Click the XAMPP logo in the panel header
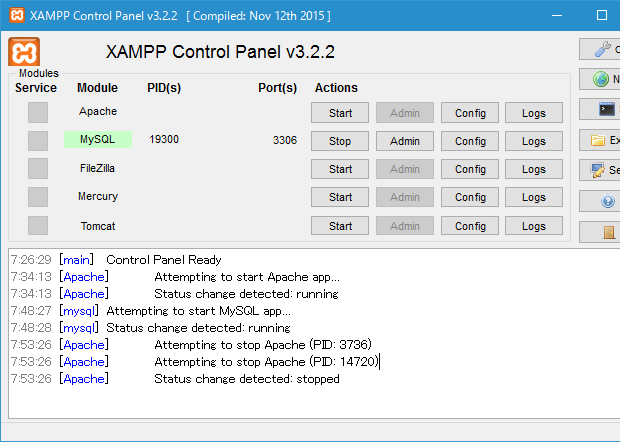The image size is (620, 442). pyautogui.click(x=24, y=51)
